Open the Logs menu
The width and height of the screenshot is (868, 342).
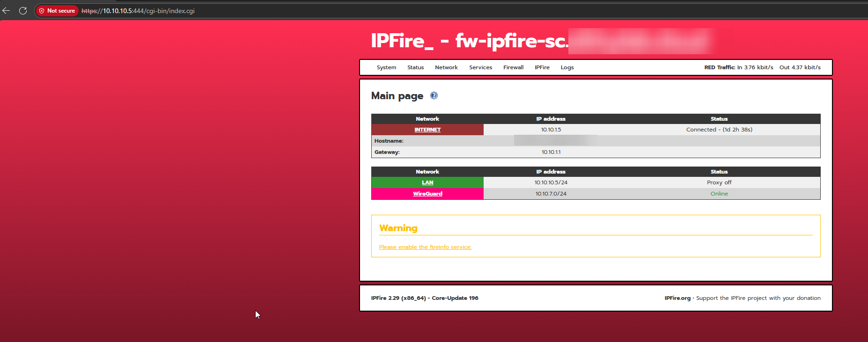click(567, 67)
